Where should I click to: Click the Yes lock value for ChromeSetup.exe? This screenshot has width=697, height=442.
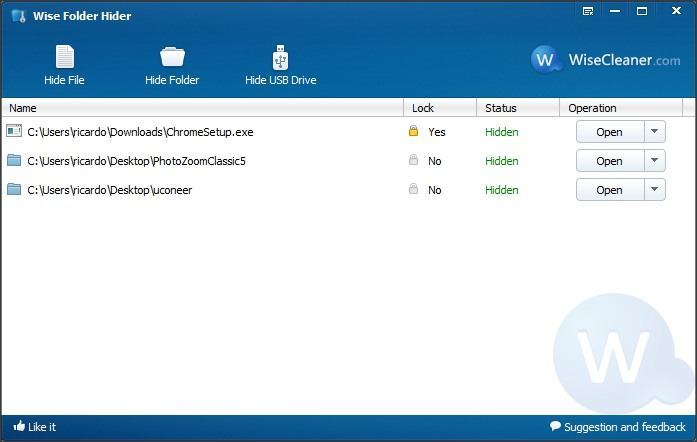[437, 132]
